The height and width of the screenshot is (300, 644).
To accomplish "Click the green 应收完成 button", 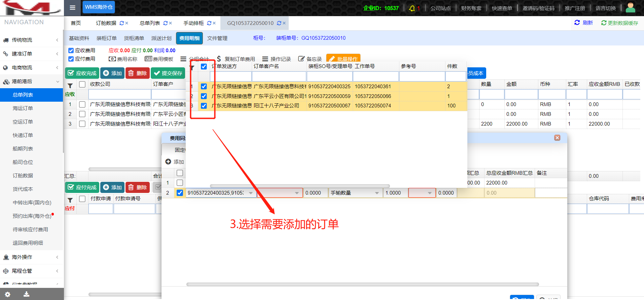I will click(82, 73).
